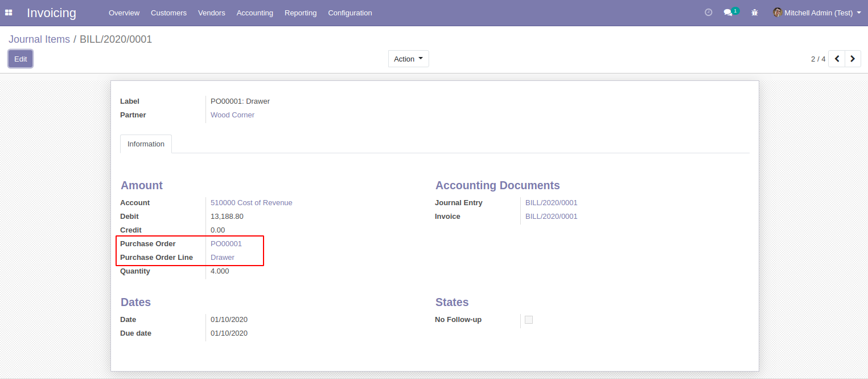868x379 pixels.
Task: Click the Edit button
Action: 20,58
